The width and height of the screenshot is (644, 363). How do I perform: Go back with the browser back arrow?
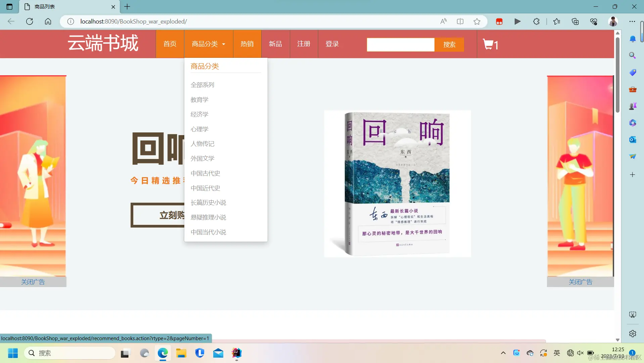tap(11, 22)
